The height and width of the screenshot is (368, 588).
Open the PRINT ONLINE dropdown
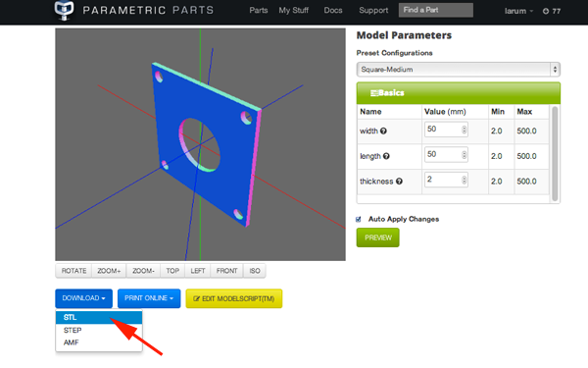(149, 298)
